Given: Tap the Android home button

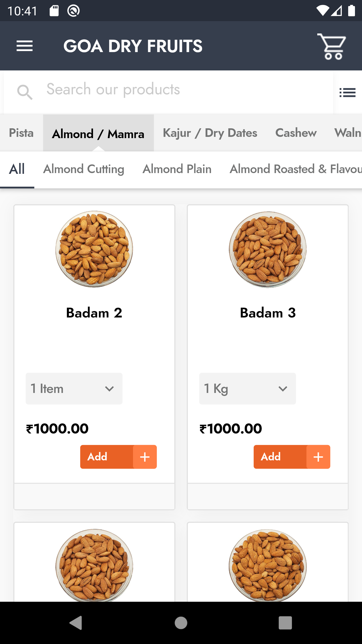Looking at the screenshot, I should pos(181,623).
